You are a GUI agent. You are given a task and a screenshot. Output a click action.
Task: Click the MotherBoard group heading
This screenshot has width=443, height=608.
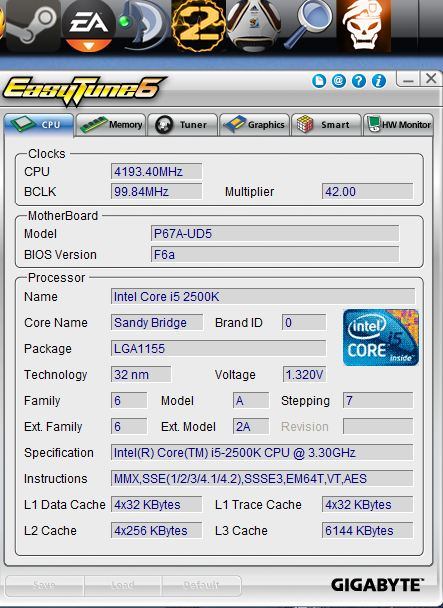tap(63, 216)
